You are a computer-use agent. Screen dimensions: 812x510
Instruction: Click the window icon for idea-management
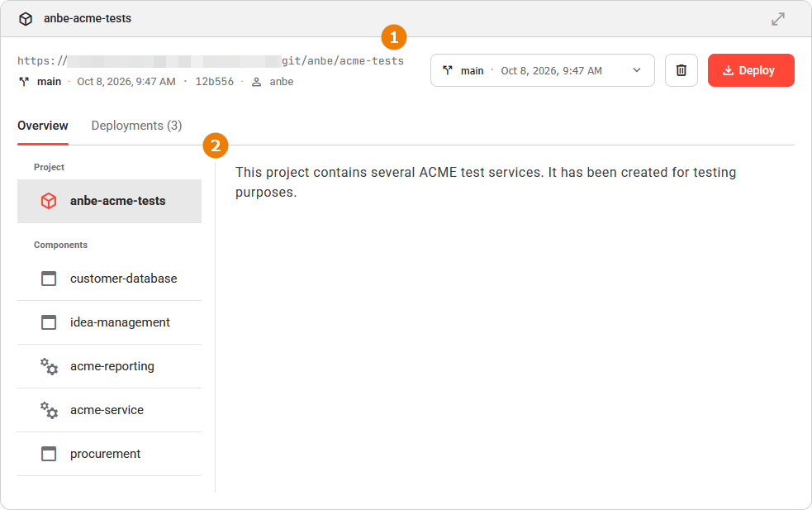pyautogui.click(x=49, y=322)
